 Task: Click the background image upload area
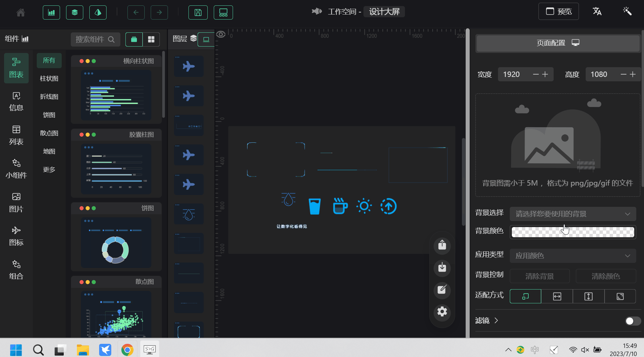pyautogui.click(x=558, y=145)
